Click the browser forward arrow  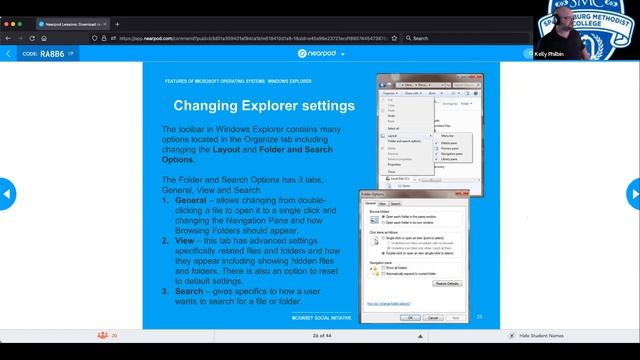tap(20, 38)
